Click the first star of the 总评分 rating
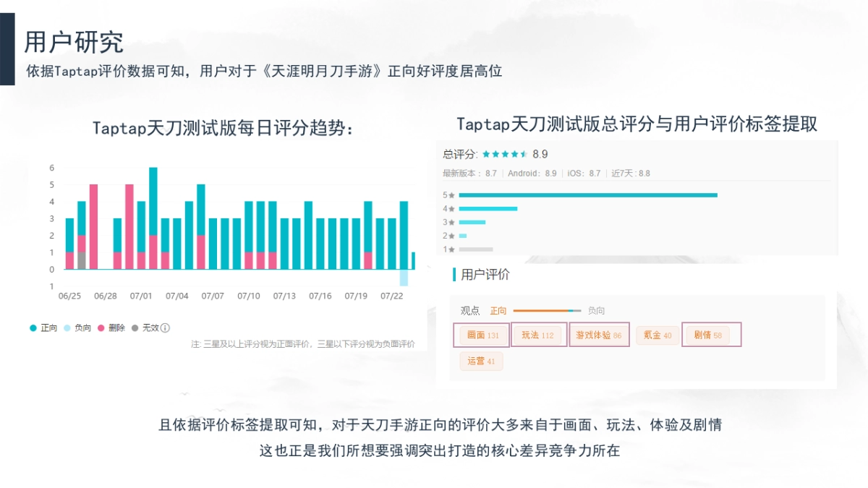The image size is (868, 488). [485, 154]
